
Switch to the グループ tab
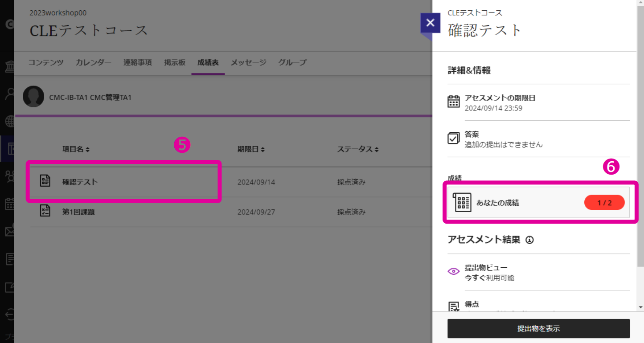pyautogui.click(x=292, y=62)
